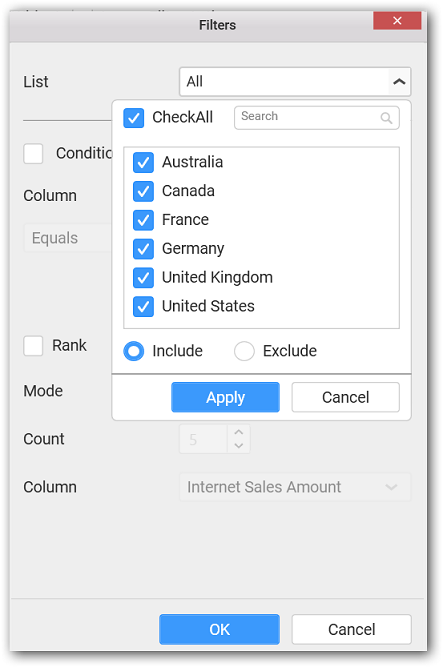The image size is (443, 667).
Task: Increase Count with the up stepper arrow
Action: point(239,432)
